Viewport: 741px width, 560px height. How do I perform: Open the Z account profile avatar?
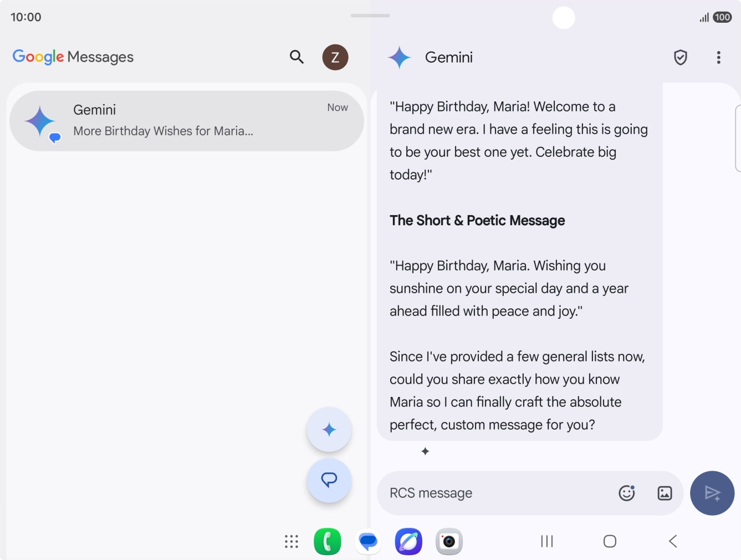click(335, 57)
